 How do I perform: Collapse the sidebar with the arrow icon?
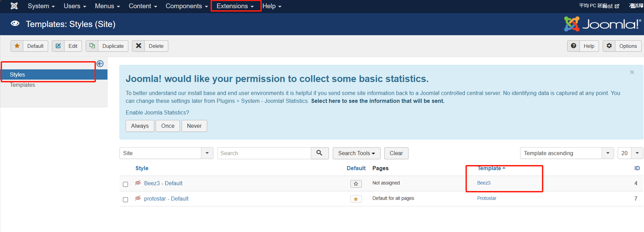pyautogui.click(x=100, y=64)
